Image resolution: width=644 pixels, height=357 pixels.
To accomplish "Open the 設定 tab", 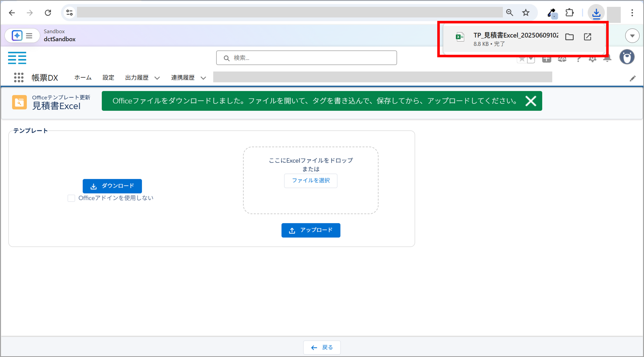I will (x=108, y=77).
